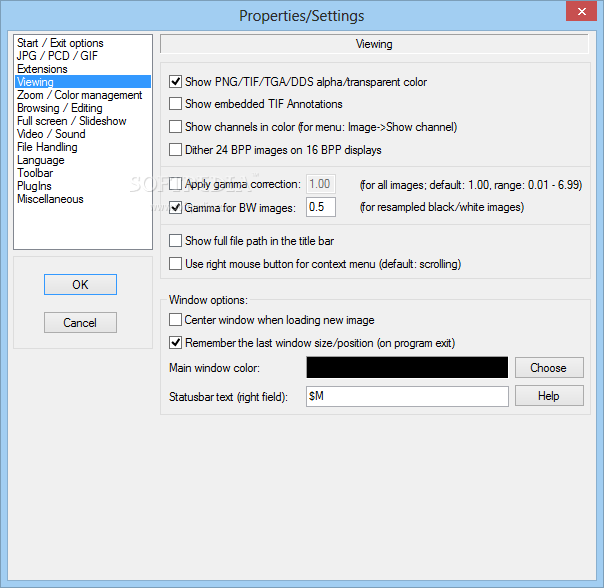Tick Show embedded TIF Annotations
Image resolution: width=604 pixels, height=588 pixels.
pos(175,104)
